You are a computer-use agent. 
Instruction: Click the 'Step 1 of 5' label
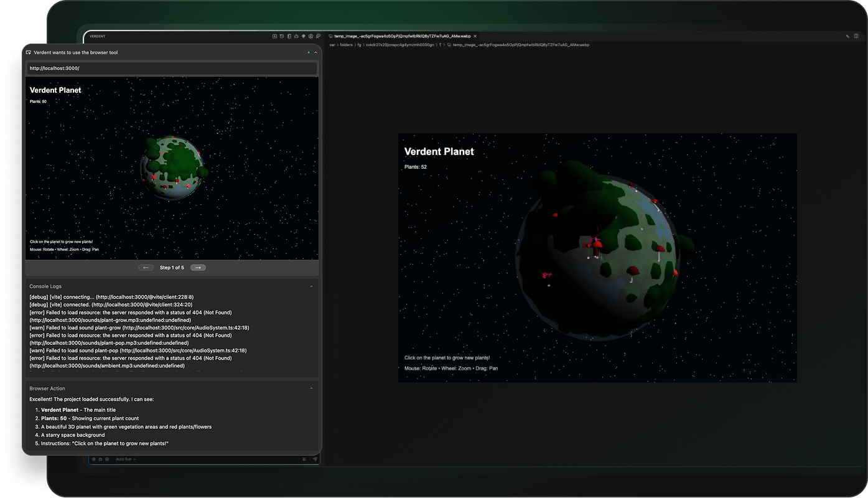[172, 268]
